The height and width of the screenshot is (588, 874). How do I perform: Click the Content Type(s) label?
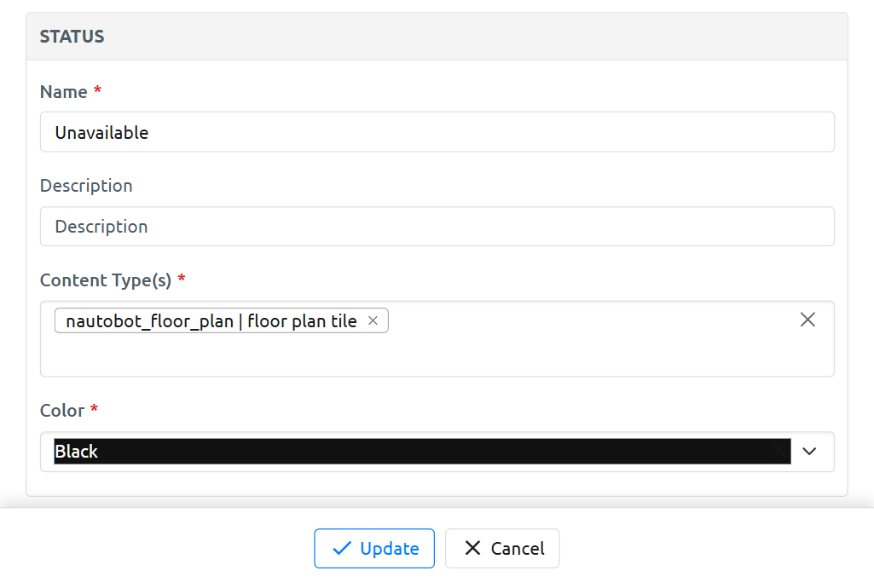(106, 280)
